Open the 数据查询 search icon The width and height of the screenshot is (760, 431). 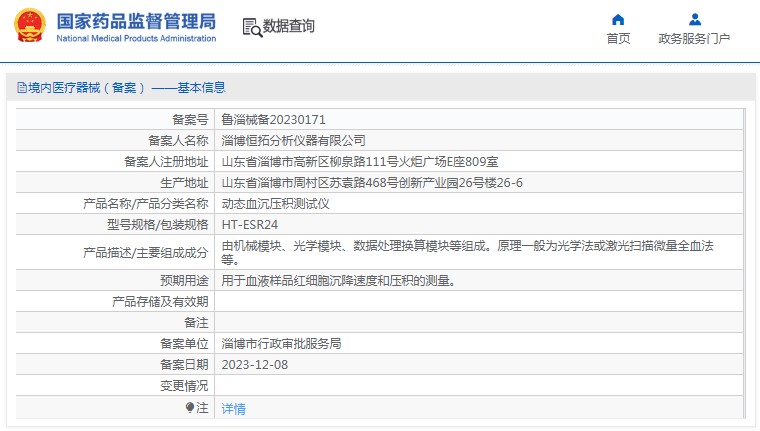click(252, 27)
